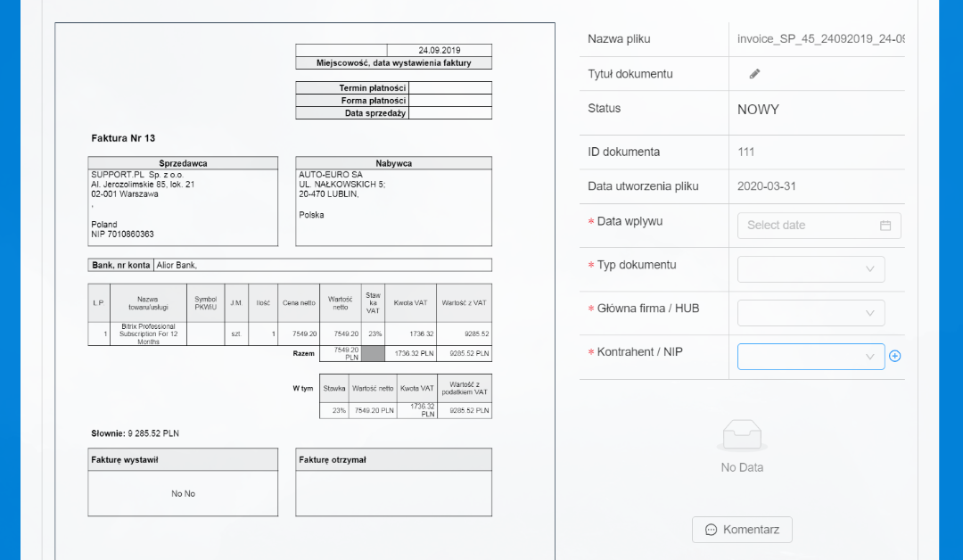963x560 pixels.
Task: Click the Data sprzedaży label
Action: coord(375,113)
